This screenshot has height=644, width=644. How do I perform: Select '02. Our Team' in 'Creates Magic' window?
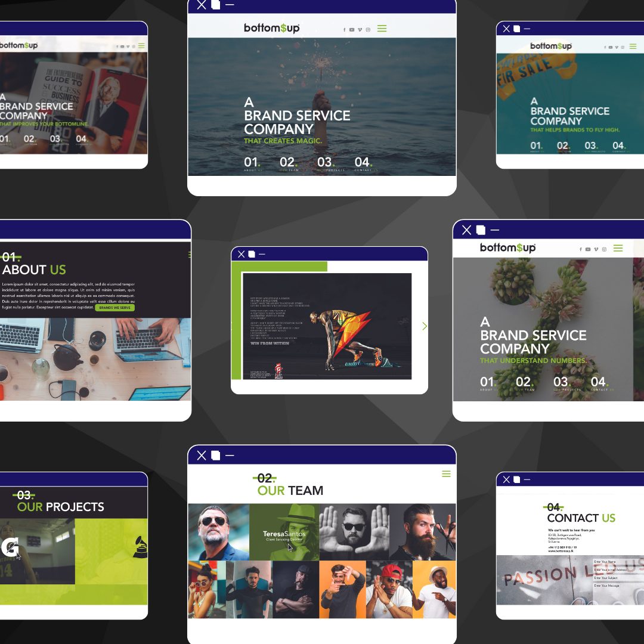(x=289, y=164)
